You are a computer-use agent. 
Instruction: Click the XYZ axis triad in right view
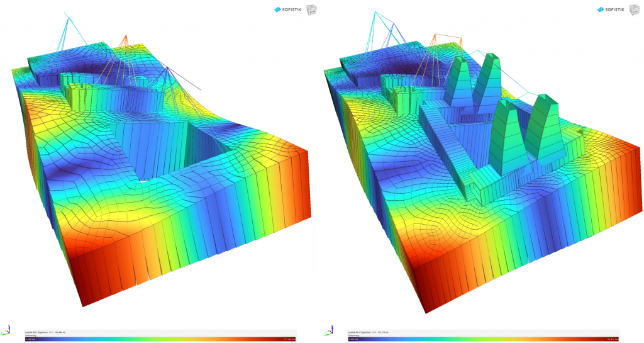(328, 329)
